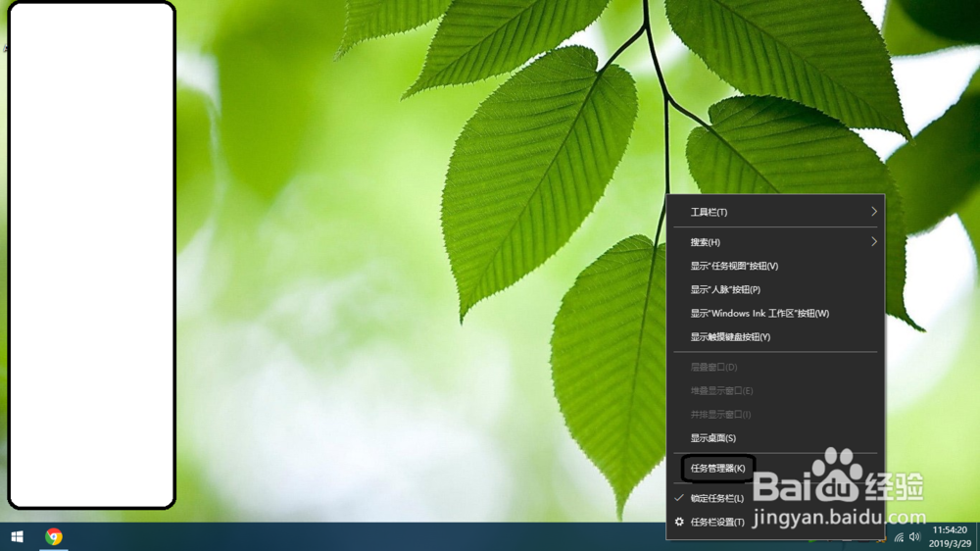Viewport: 980px width, 551px height.
Task: Open the Windows Start menu
Action: (17, 536)
